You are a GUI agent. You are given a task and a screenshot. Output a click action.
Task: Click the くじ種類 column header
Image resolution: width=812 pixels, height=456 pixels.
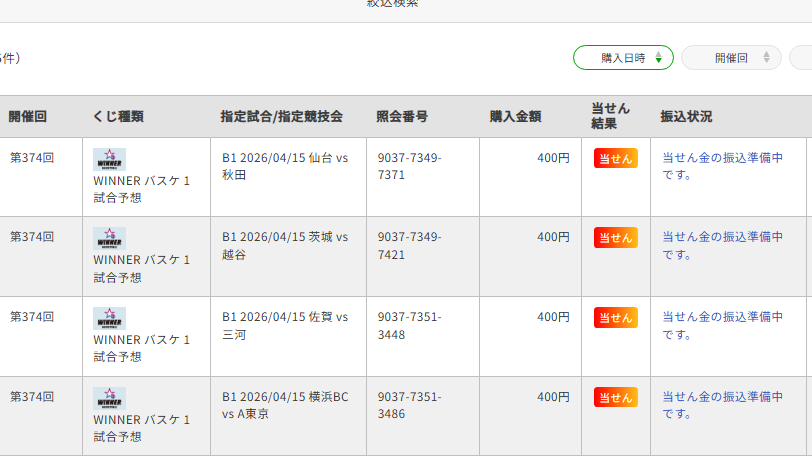tap(118, 116)
